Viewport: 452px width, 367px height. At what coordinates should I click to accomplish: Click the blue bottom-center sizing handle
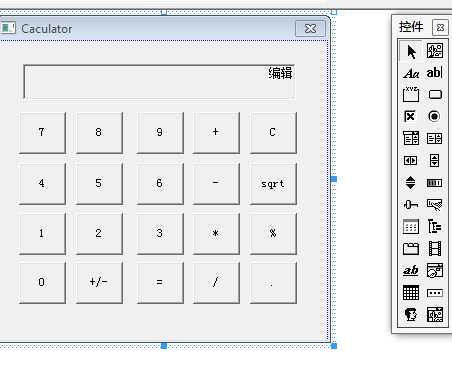(x=164, y=346)
